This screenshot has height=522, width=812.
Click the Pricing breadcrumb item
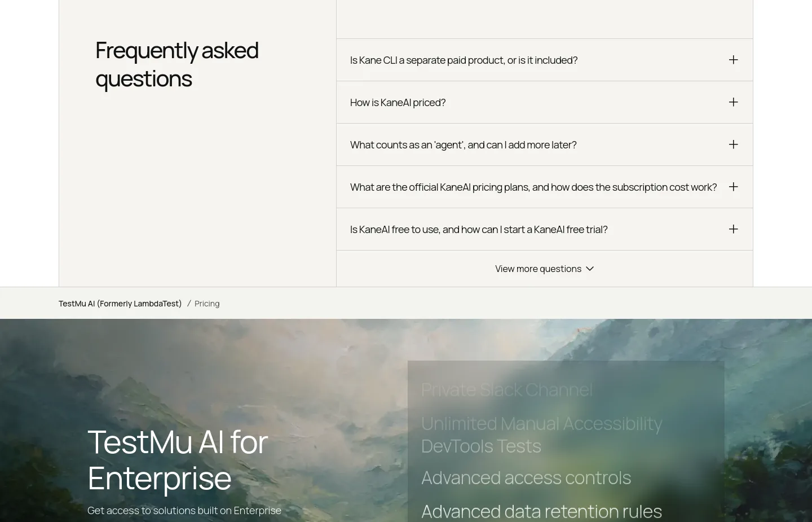[x=207, y=304]
